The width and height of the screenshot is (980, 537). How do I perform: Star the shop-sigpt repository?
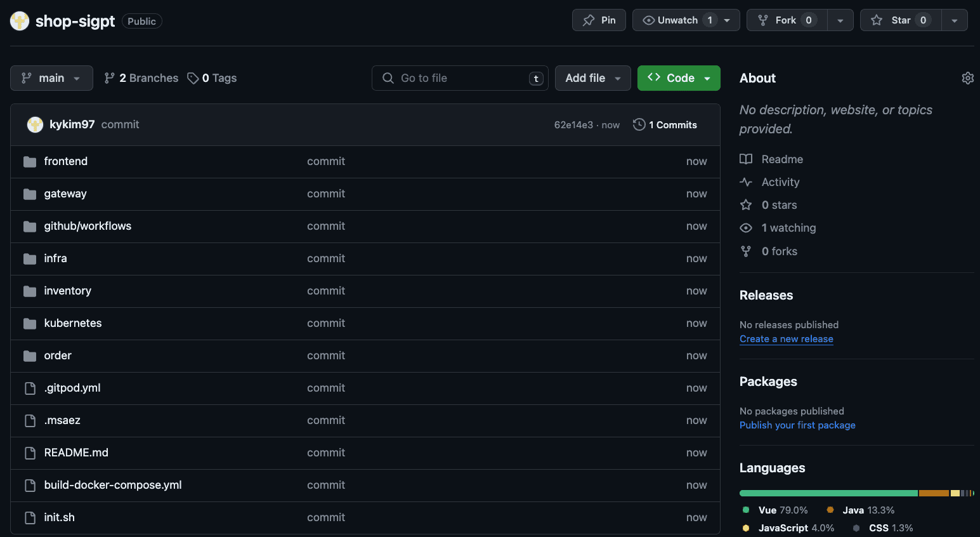[901, 20]
